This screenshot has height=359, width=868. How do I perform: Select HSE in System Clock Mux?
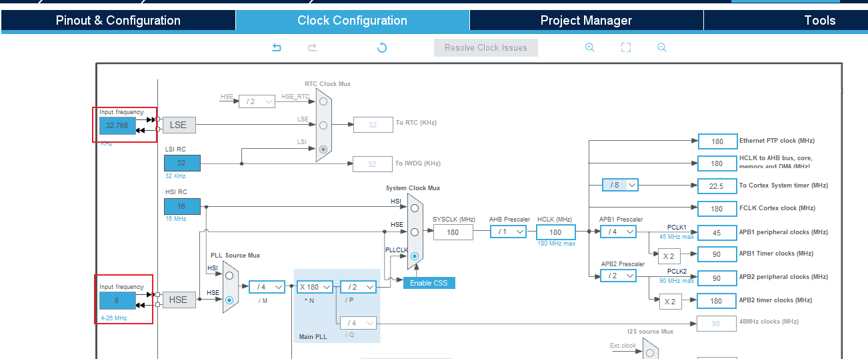coord(415,232)
